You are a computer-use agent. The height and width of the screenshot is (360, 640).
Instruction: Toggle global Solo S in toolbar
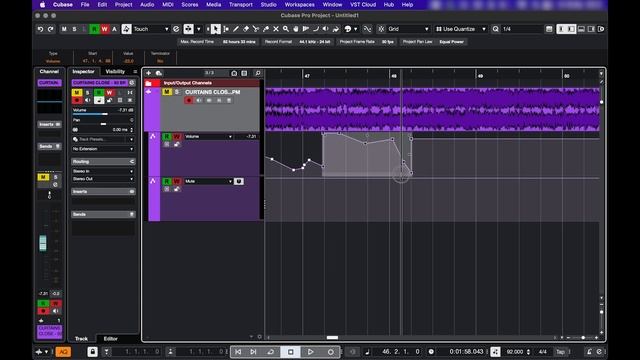click(74, 29)
